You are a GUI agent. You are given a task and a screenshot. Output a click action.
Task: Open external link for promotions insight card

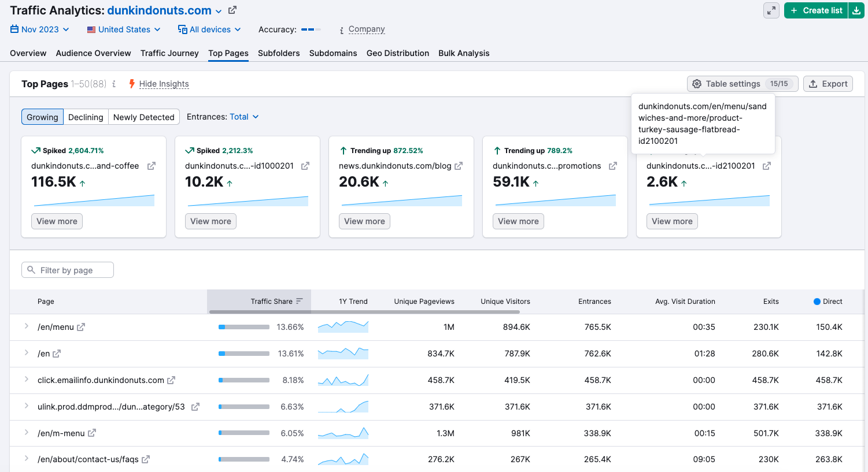[x=613, y=166]
